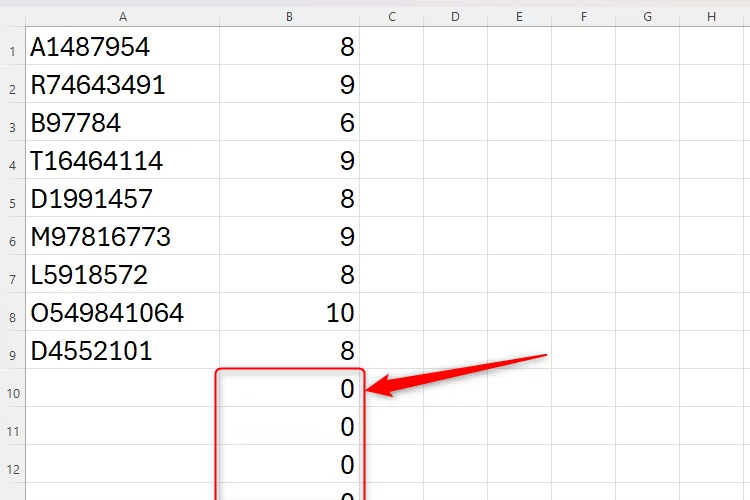Select the 8 next to L5918572
Screen dimensions: 750x500
pos(289,274)
